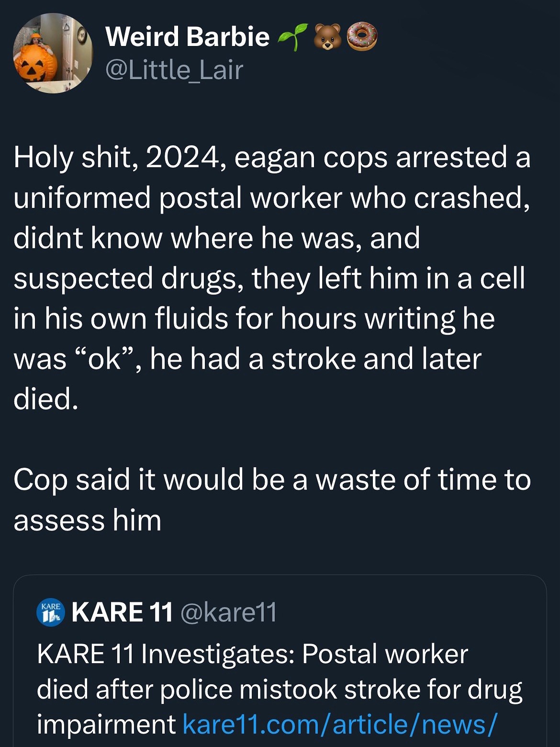
Task: Click the "he had a stroke and later" line
Action: click(316, 359)
